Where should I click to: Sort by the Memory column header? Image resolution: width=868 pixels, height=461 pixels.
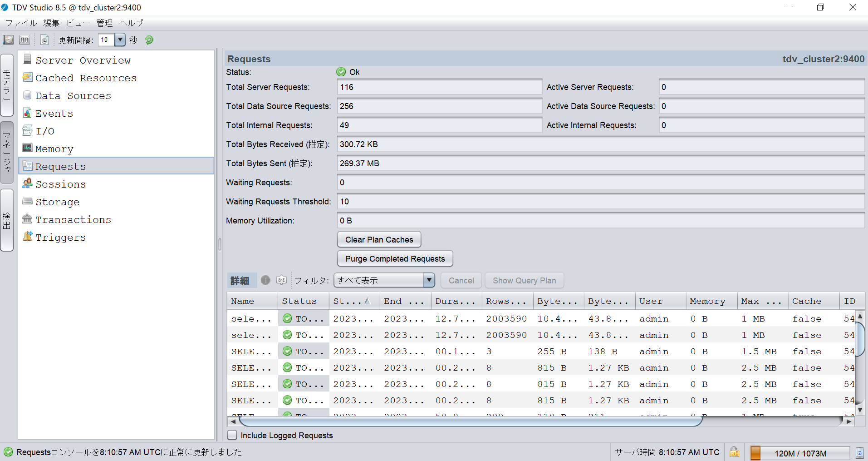click(712, 301)
